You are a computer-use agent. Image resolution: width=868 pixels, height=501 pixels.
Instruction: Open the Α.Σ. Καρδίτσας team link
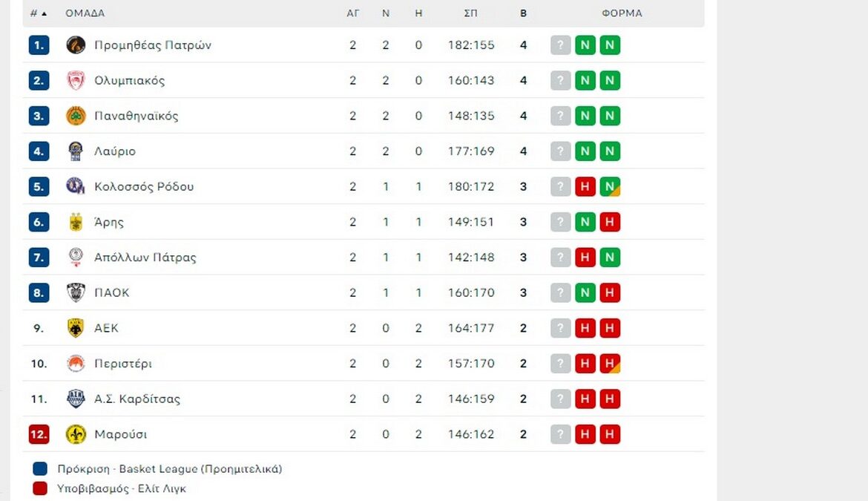(137, 399)
